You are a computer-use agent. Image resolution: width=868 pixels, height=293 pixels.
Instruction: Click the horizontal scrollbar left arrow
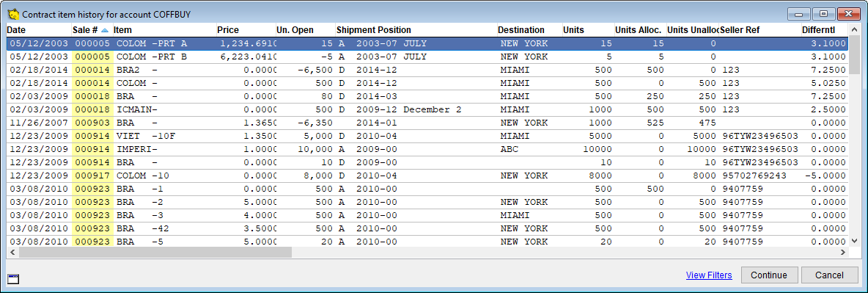click(x=12, y=252)
